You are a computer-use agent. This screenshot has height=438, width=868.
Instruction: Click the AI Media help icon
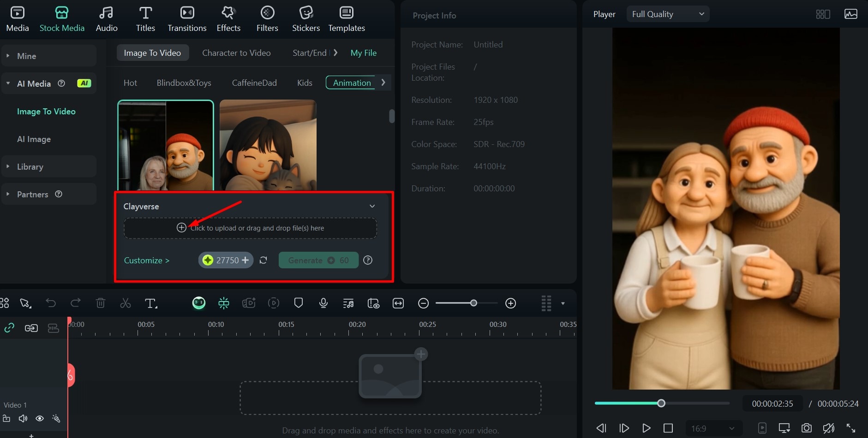61,83
